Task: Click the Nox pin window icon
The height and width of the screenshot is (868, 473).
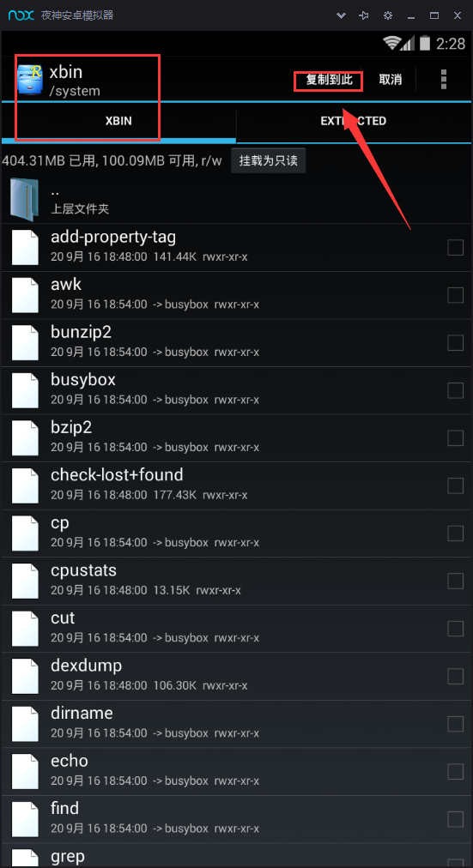Action: (x=365, y=15)
